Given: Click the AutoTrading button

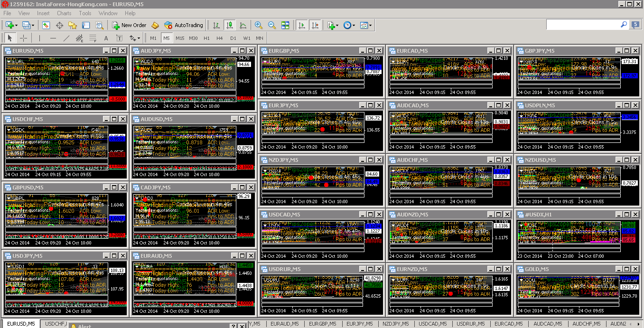Looking at the screenshot, I should pyautogui.click(x=184, y=25).
